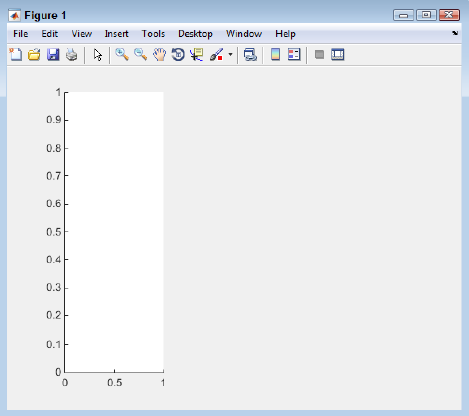Enable the Rotate 3D tool
469x416 pixels.
click(178, 55)
